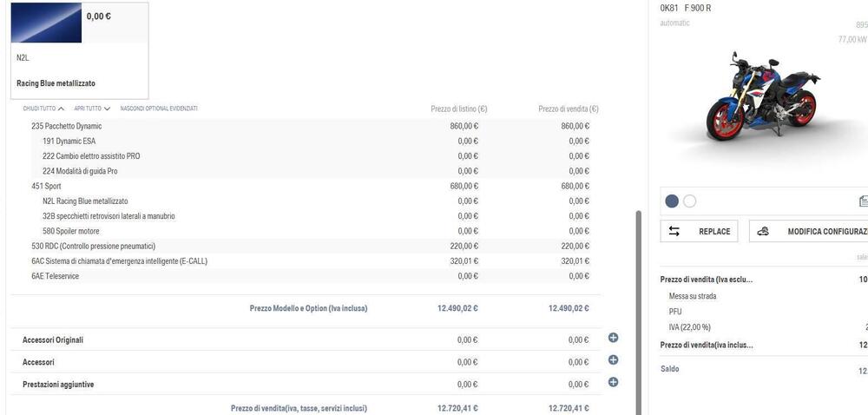Select the 530 RDC tire pressure row
This screenshot has height=415, width=868.
(x=93, y=246)
